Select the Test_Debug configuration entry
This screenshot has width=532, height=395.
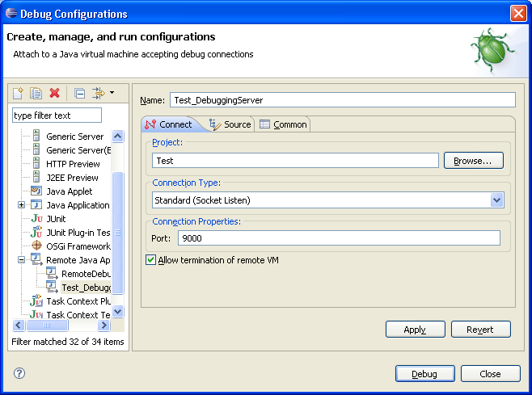point(87,288)
